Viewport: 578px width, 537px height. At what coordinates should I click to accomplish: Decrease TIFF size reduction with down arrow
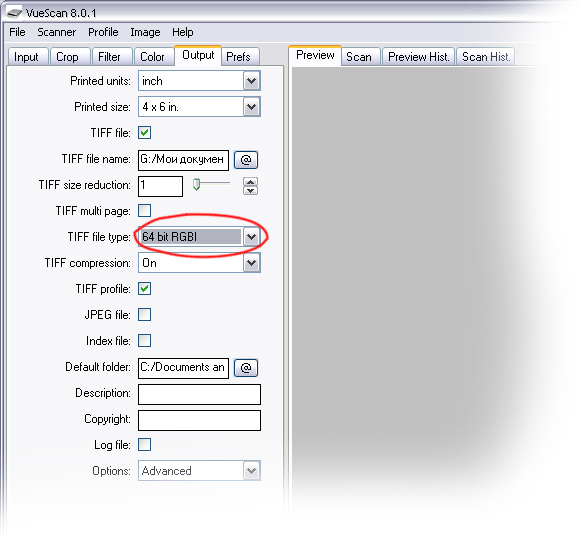pyautogui.click(x=251, y=191)
